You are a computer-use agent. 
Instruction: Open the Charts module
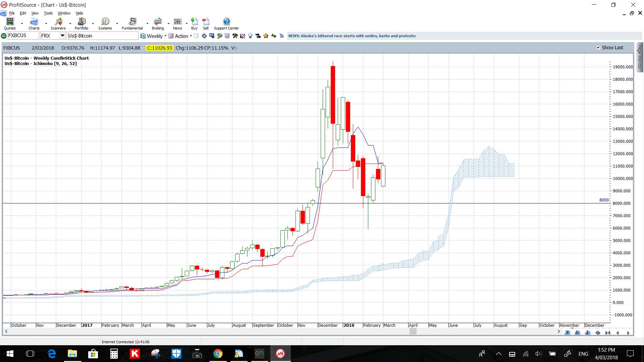[x=34, y=24]
